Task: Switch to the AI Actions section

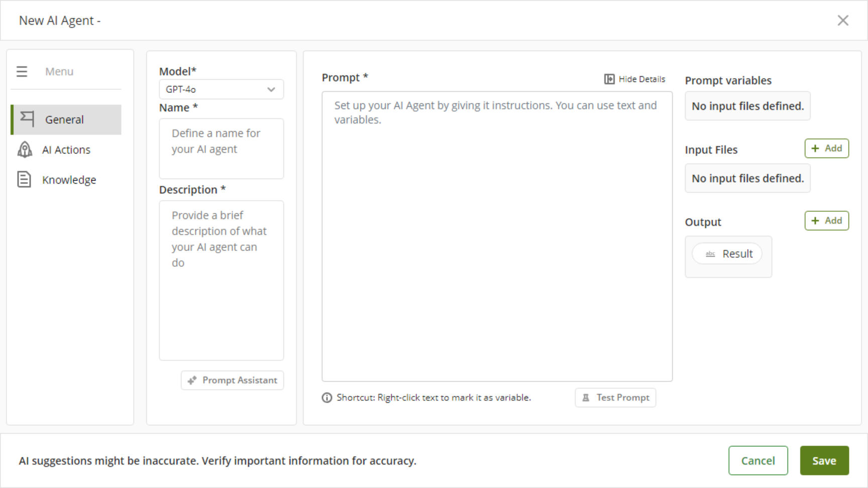Action: pyautogui.click(x=66, y=150)
